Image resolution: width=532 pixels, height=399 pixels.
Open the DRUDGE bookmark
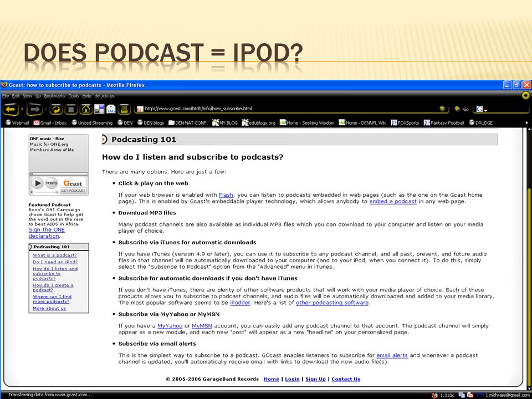481,123
